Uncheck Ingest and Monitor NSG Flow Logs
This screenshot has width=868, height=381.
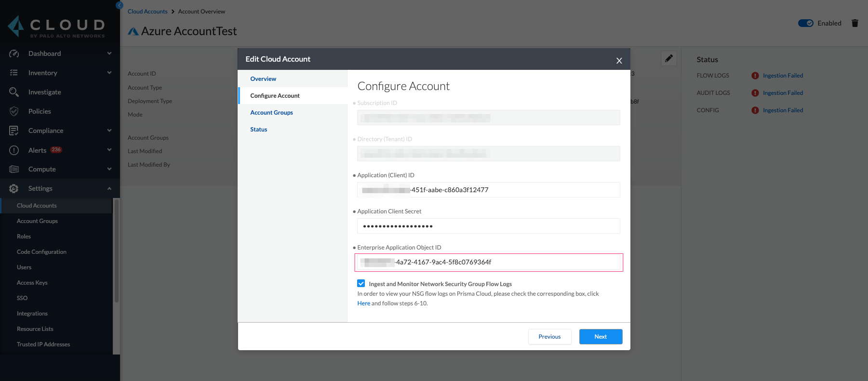(x=361, y=284)
